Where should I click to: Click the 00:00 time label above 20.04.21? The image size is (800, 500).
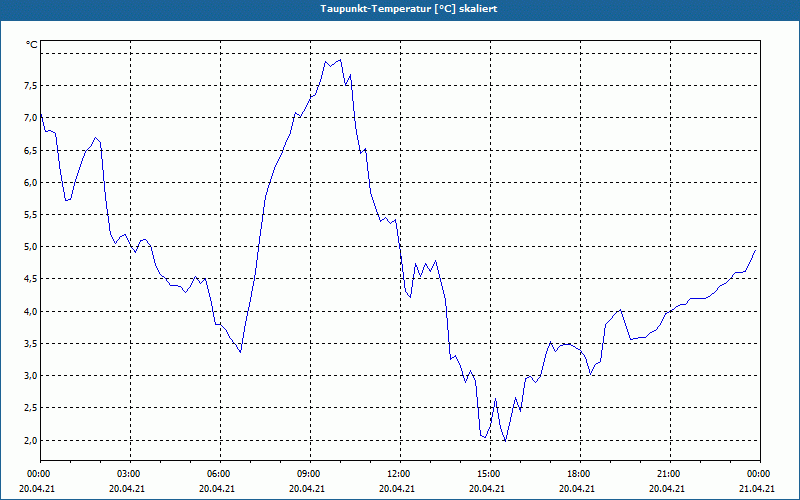(x=37, y=474)
